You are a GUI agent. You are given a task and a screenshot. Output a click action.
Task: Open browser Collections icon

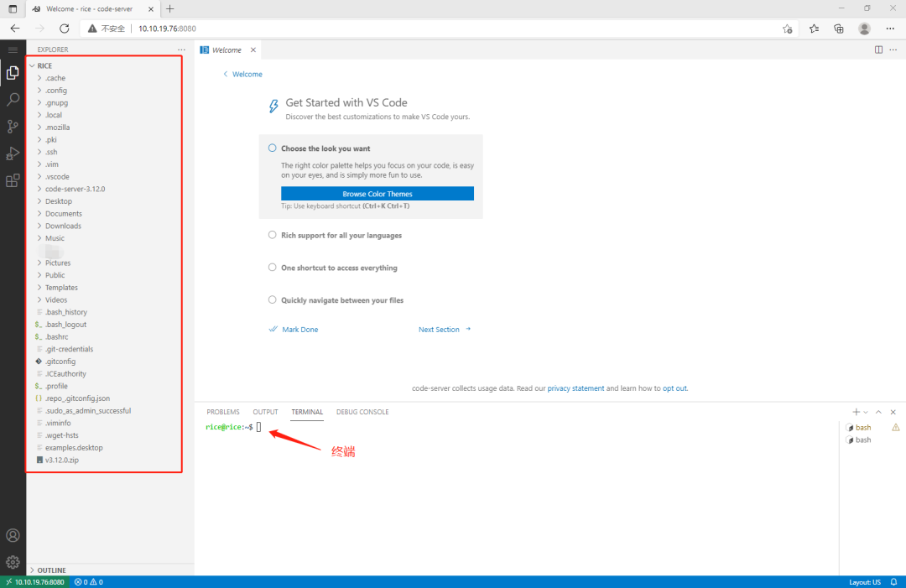coord(839,29)
